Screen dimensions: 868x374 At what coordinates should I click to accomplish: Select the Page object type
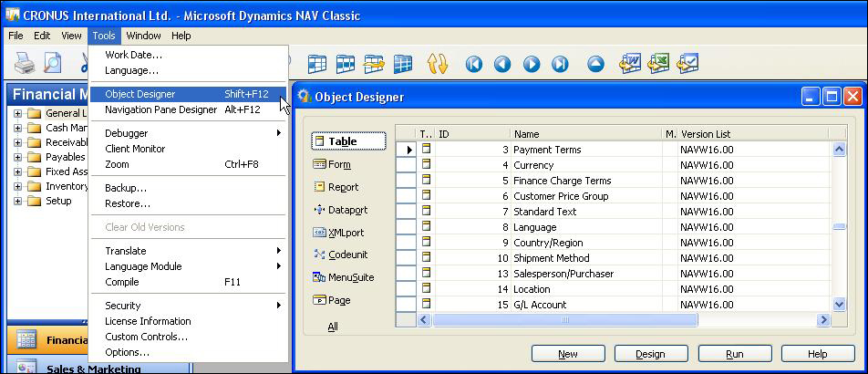tap(332, 300)
